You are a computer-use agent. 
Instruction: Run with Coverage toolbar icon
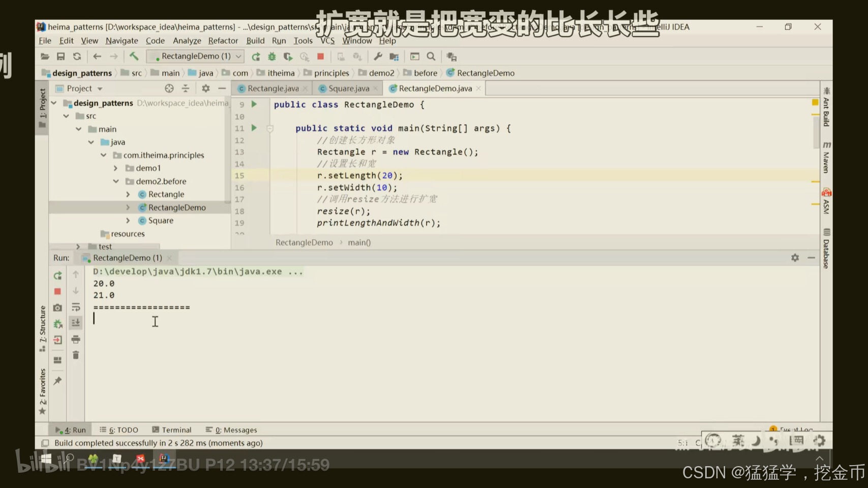click(288, 56)
